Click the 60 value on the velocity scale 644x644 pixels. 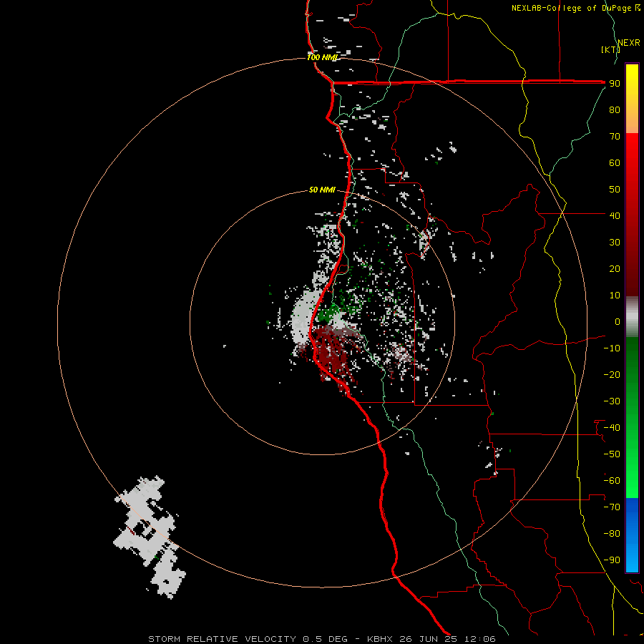615,163
